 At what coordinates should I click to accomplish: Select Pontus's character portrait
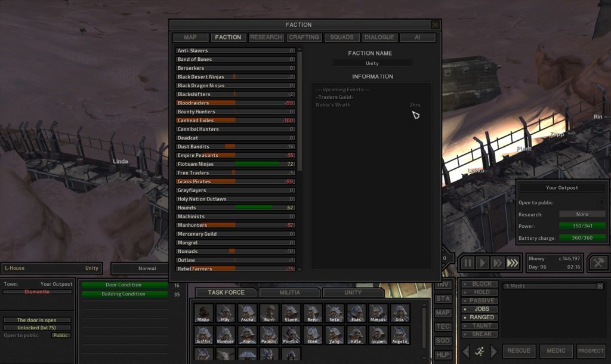(291, 335)
